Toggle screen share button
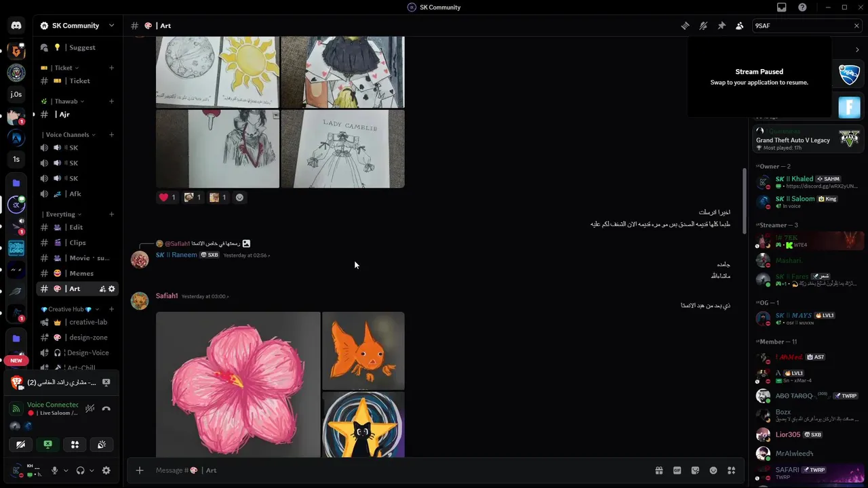The image size is (868, 488). coord(48,445)
